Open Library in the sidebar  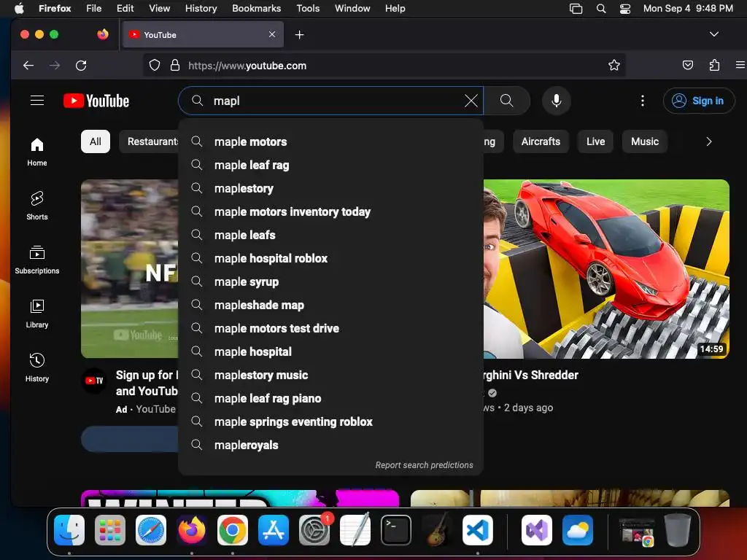(37, 314)
